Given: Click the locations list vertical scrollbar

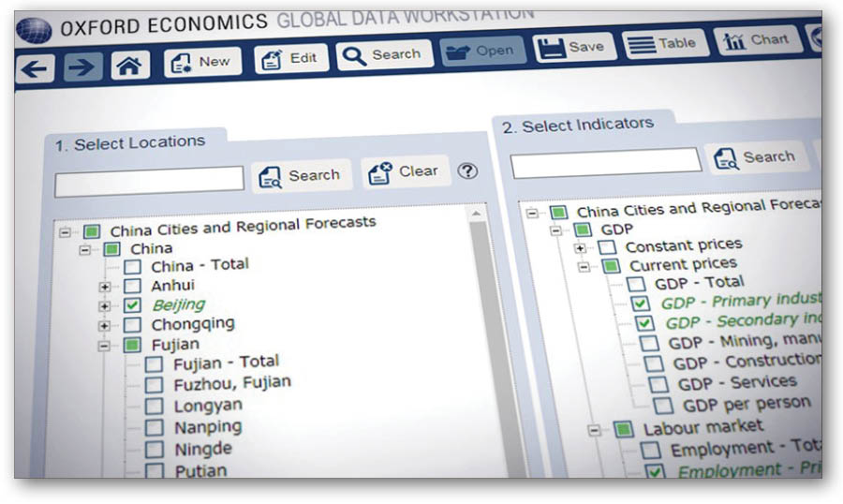Looking at the screenshot, I should 495,349.
